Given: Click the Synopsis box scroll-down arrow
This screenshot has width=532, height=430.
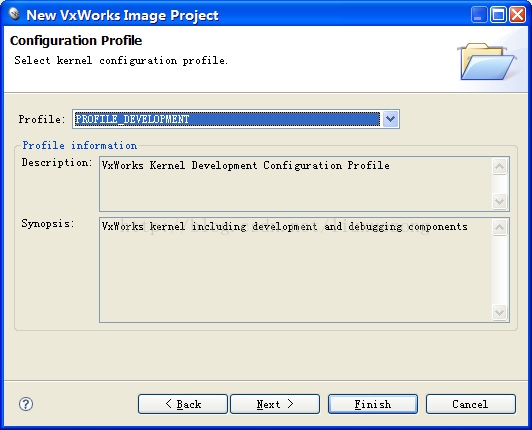Looking at the screenshot, I should click(x=499, y=312).
